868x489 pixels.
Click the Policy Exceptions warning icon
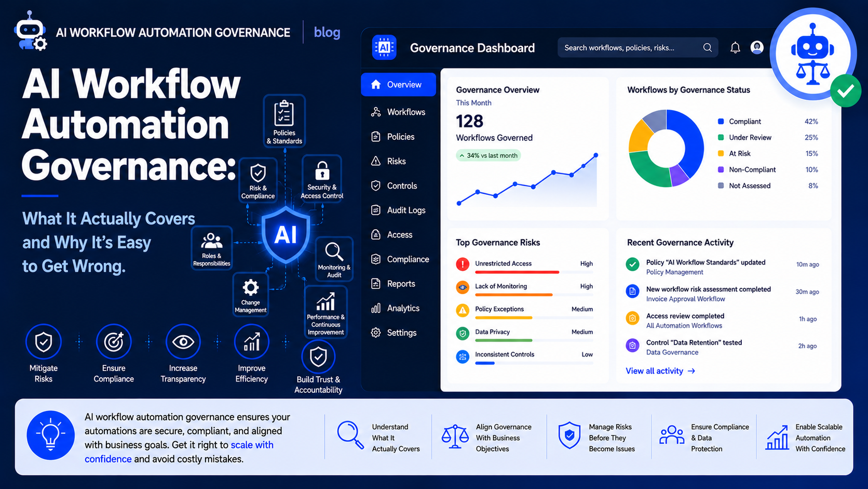pyautogui.click(x=462, y=310)
